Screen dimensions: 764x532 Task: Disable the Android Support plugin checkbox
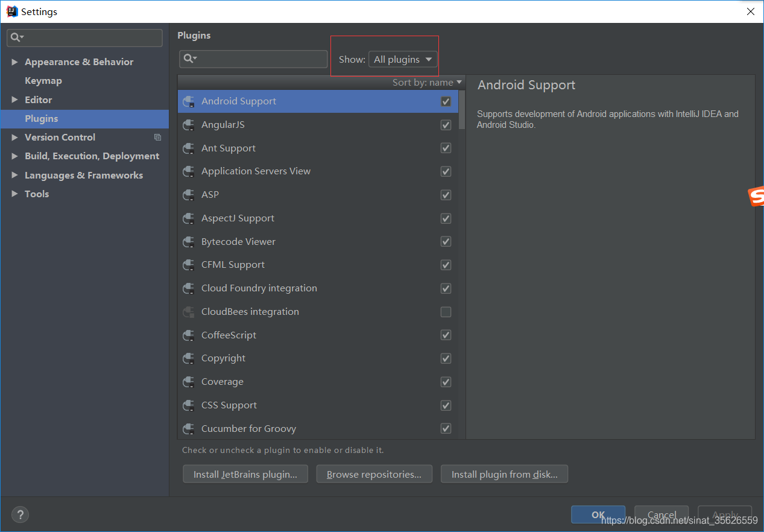(x=446, y=101)
